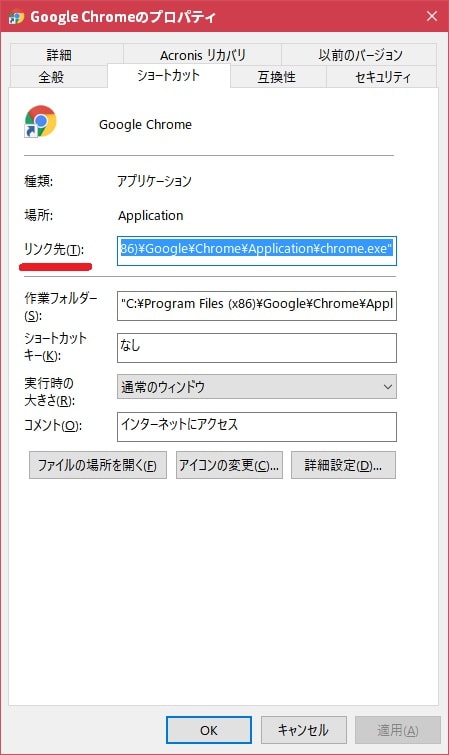Click the 種類 label
This screenshot has height=755, width=449.
39,182
